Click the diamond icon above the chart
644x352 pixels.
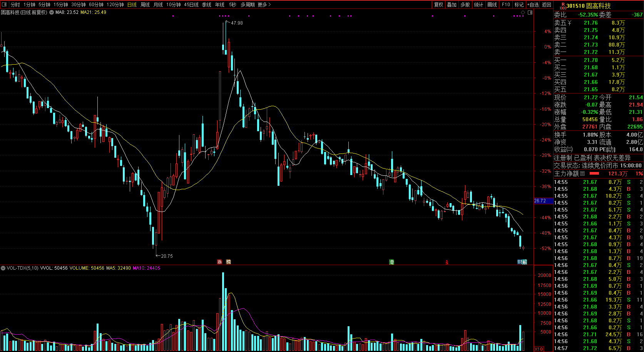(523, 13)
